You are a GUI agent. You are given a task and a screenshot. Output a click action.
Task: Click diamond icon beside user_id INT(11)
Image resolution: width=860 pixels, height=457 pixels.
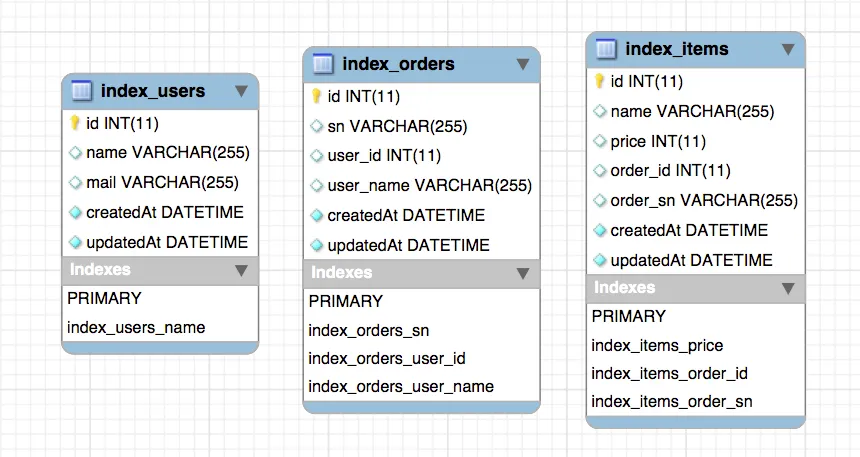click(316, 156)
